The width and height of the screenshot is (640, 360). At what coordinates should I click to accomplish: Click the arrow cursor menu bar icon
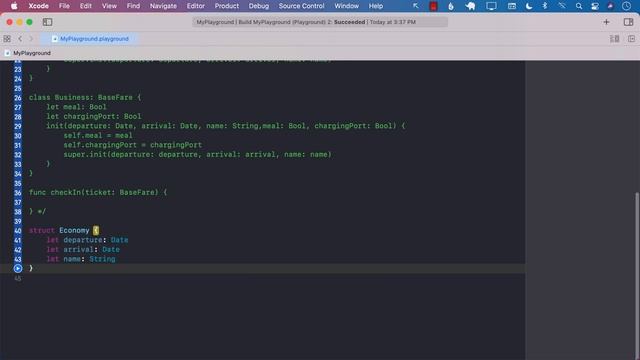coord(416,6)
